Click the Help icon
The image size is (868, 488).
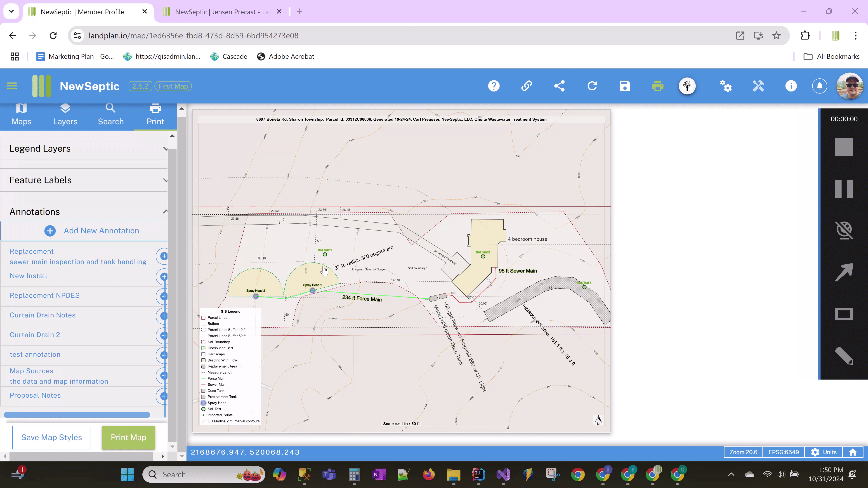[x=494, y=86]
